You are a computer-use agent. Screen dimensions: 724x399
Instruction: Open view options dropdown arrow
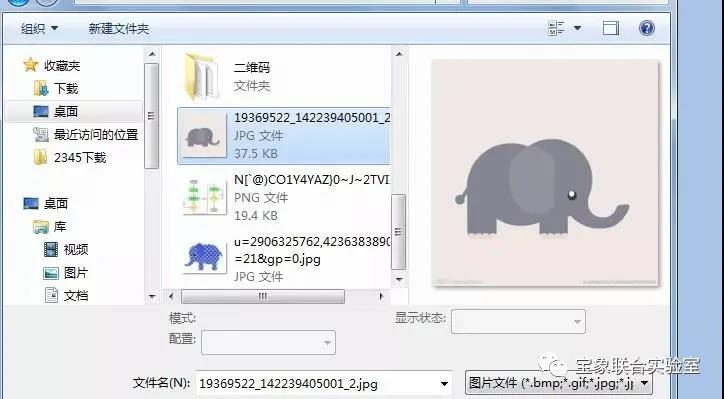577,28
